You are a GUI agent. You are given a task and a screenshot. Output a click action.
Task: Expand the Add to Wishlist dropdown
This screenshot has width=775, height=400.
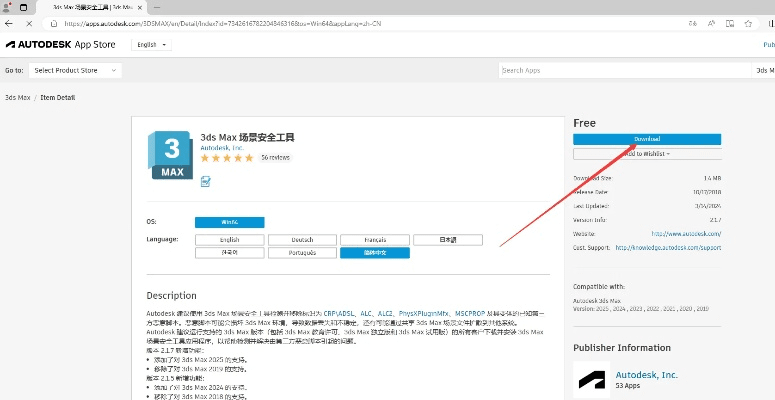(x=646, y=154)
